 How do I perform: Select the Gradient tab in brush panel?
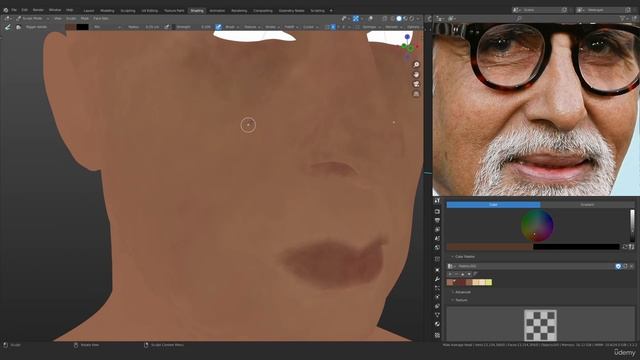(x=587, y=204)
